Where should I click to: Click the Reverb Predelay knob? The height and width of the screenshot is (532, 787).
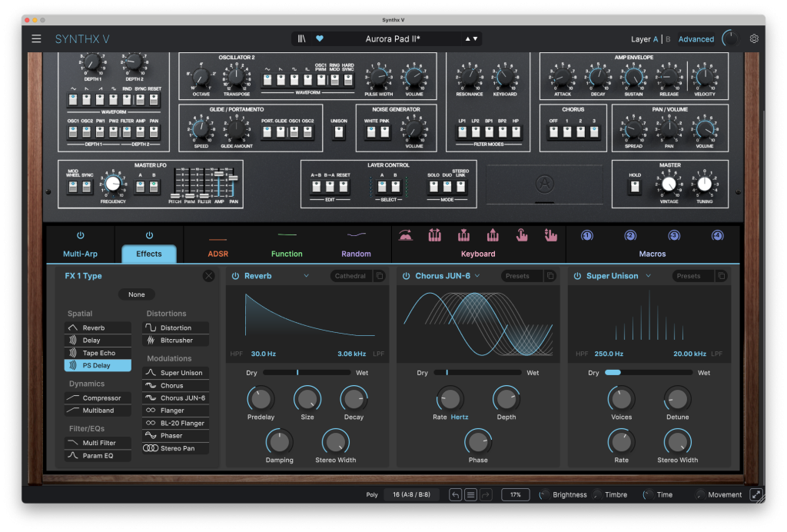point(261,400)
